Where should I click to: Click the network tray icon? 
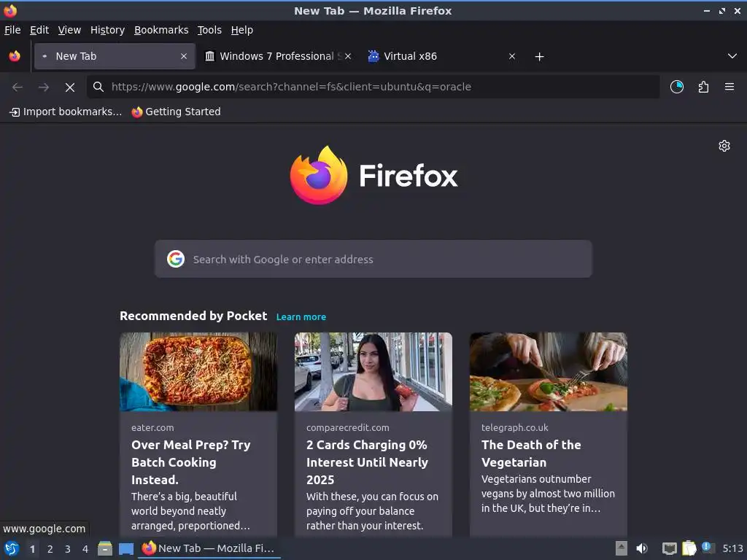coord(670,548)
